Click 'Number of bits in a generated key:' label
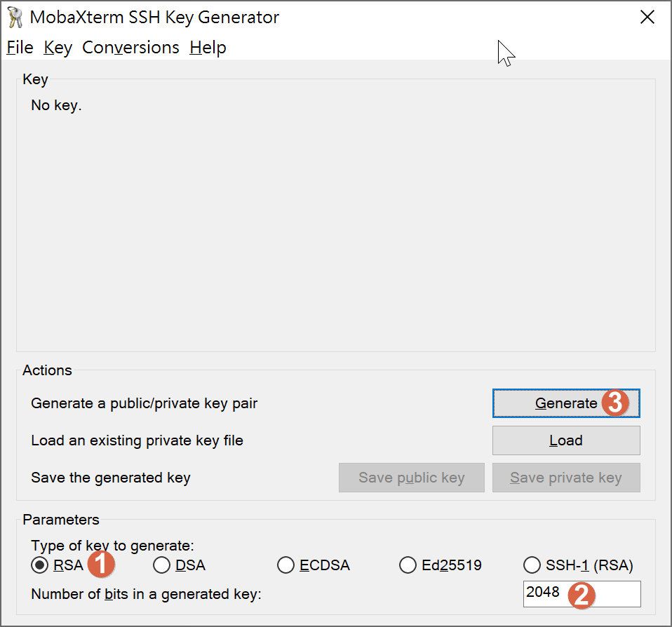This screenshot has height=627, width=672. 146,594
